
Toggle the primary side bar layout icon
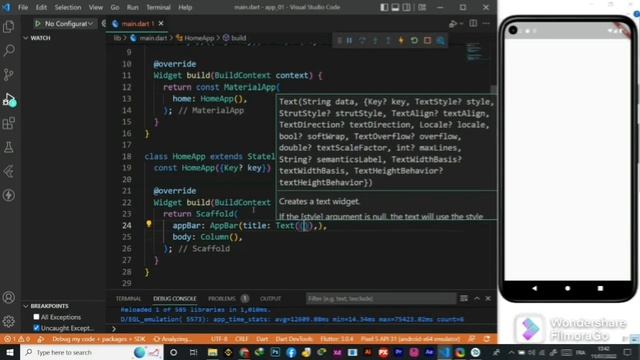point(384,7)
